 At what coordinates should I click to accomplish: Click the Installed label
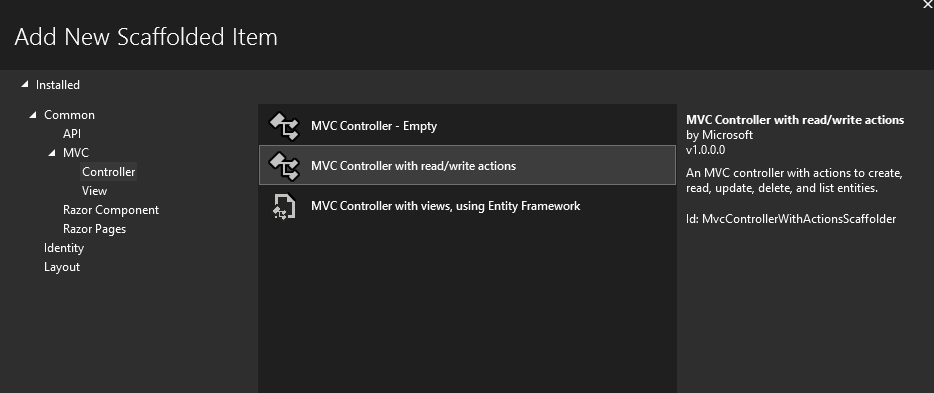pyautogui.click(x=58, y=85)
